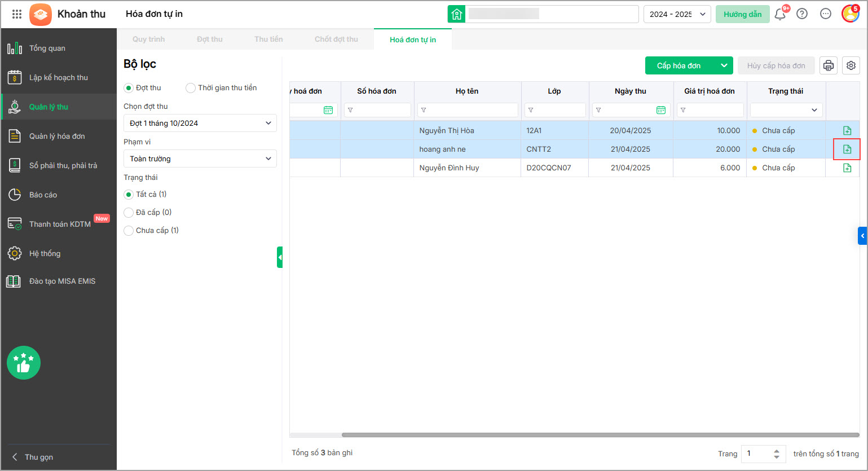Open the user avatar profile menu
868x471 pixels.
coord(850,14)
